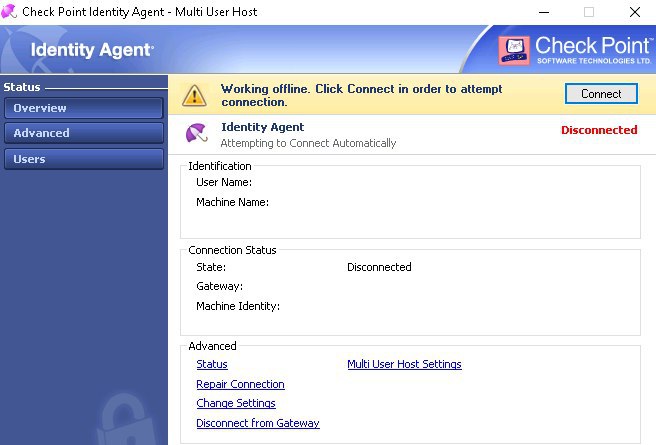Viewport: 656px width, 445px height.
Task: Click the 'State:' label
Action: [211, 267]
